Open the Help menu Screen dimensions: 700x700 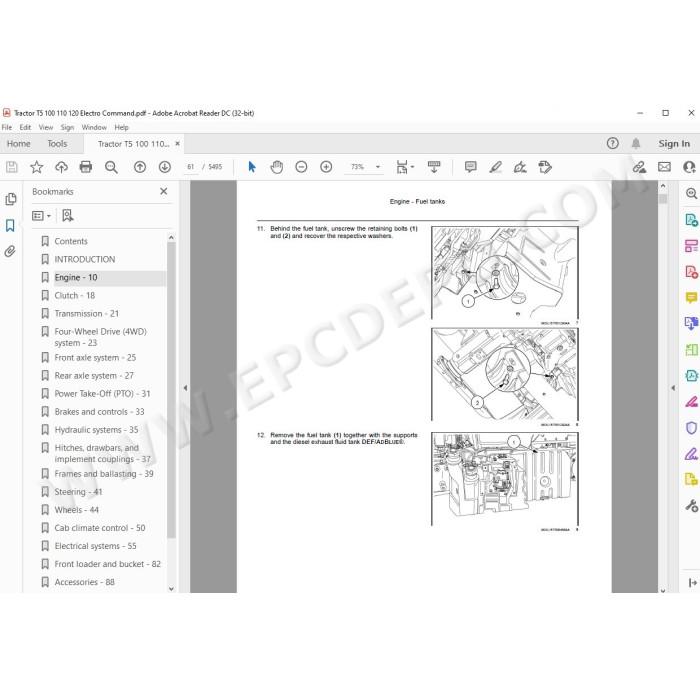coord(121,127)
